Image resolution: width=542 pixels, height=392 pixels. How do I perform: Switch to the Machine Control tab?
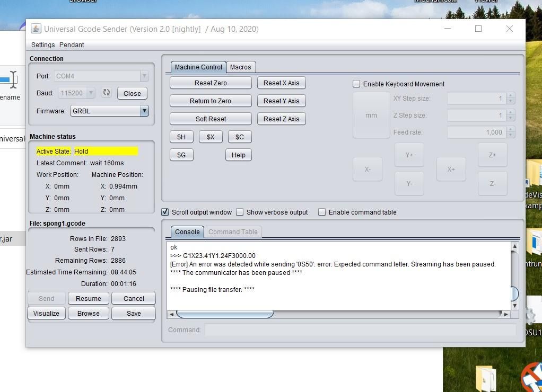[x=198, y=67]
